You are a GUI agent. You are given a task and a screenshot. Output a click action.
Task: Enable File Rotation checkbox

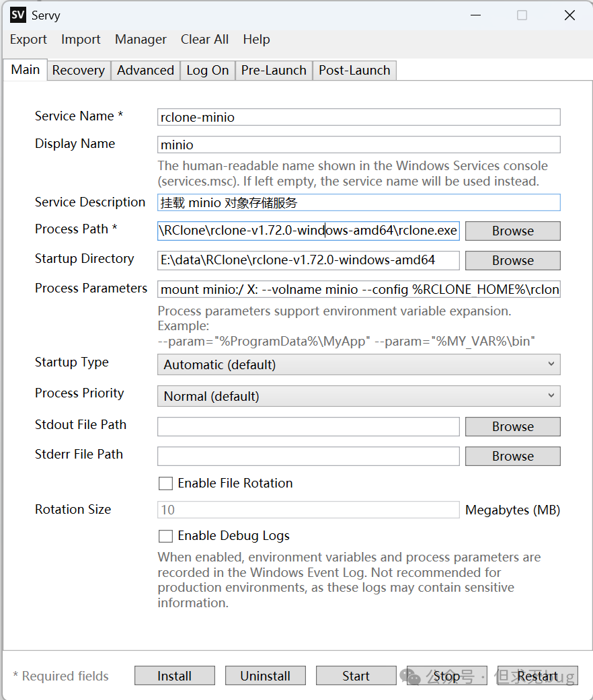[165, 483]
